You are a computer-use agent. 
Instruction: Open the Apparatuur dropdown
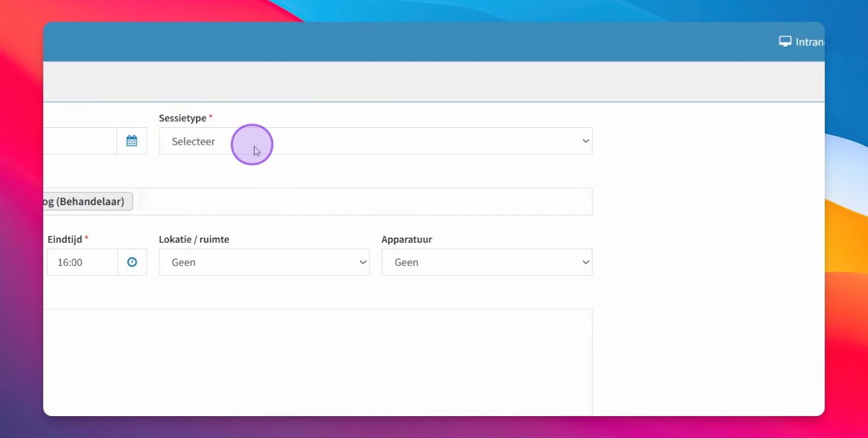point(487,262)
